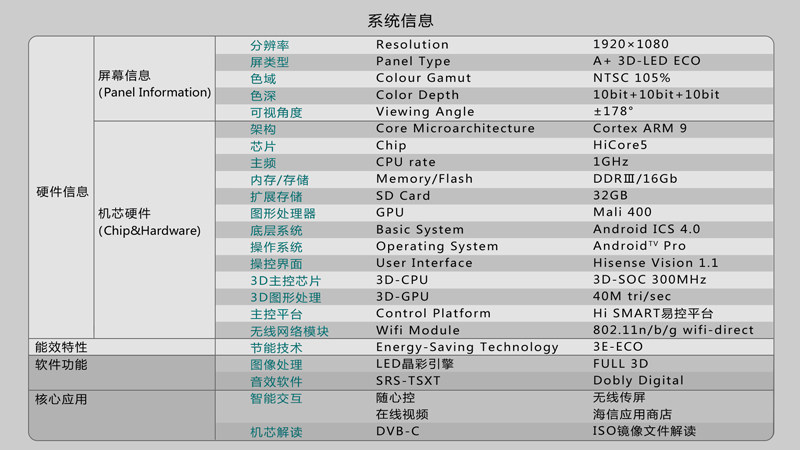Click the Hisense Vision 1.1 value
800x450 pixels.
pyautogui.click(x=655, y=263)
